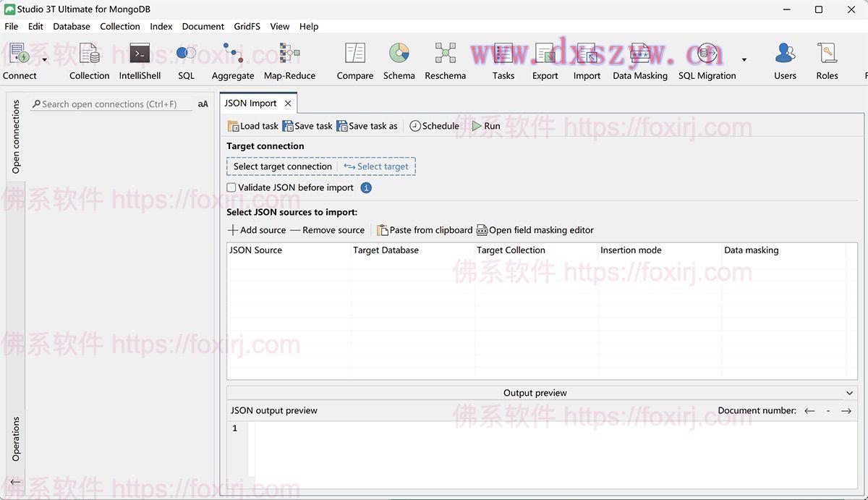
Task: Open the Users management icon
Action: (x=785, y=61)
